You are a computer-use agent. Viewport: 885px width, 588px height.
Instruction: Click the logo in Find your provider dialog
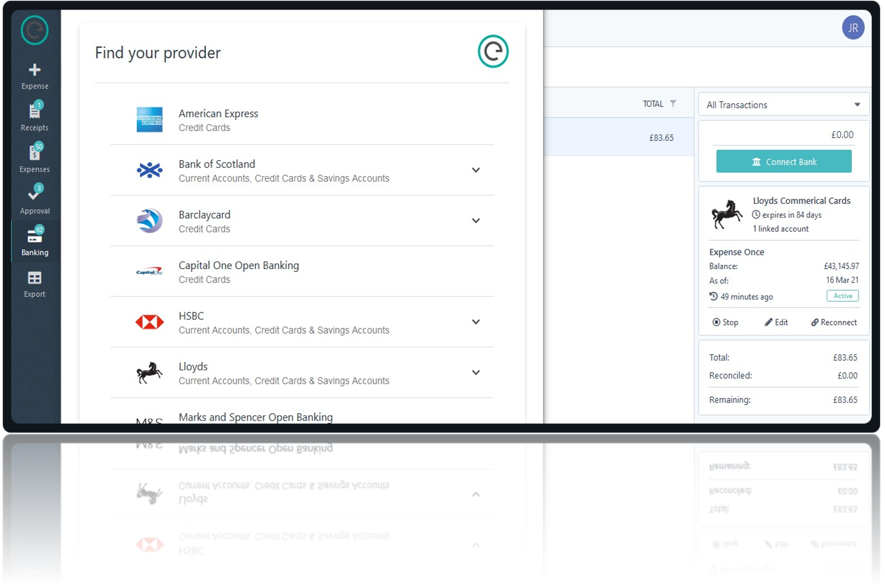tap(493, 52)
